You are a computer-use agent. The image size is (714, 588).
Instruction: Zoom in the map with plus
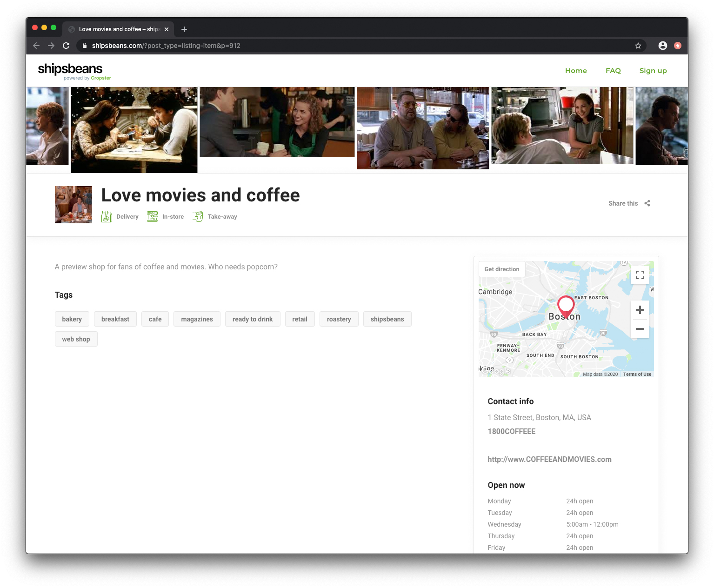[x=640, y=310]
